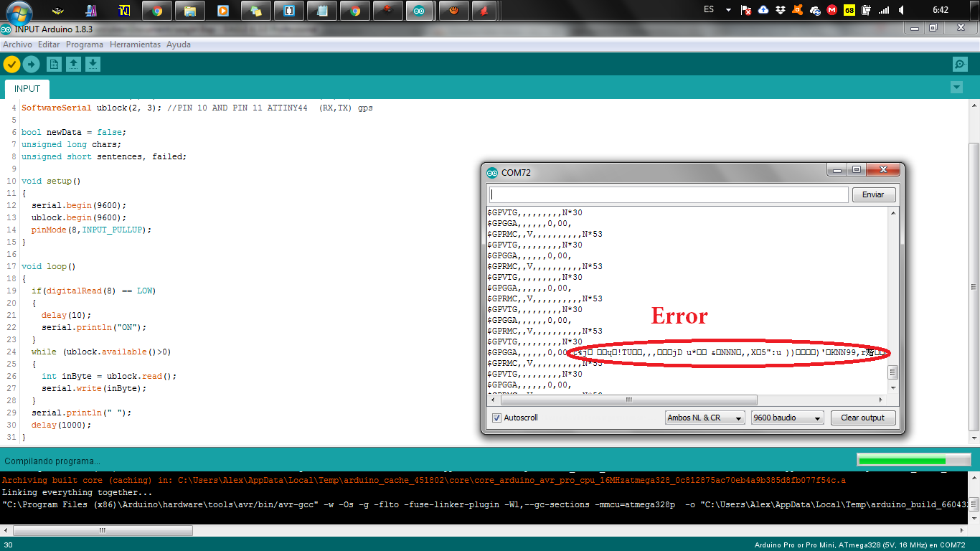980x551 pixels.
Task: Click the Verify (checkmark) button
Action: [x=11, y=65]
